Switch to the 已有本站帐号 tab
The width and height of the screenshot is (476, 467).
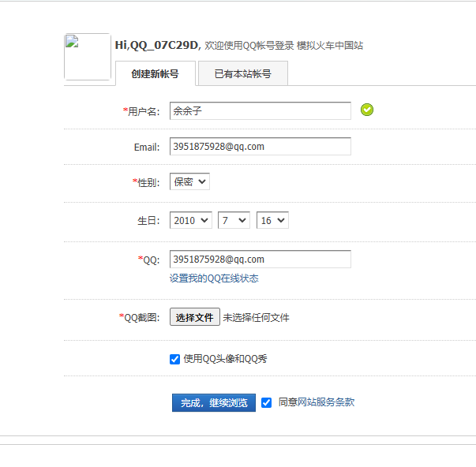click(243, 73)
